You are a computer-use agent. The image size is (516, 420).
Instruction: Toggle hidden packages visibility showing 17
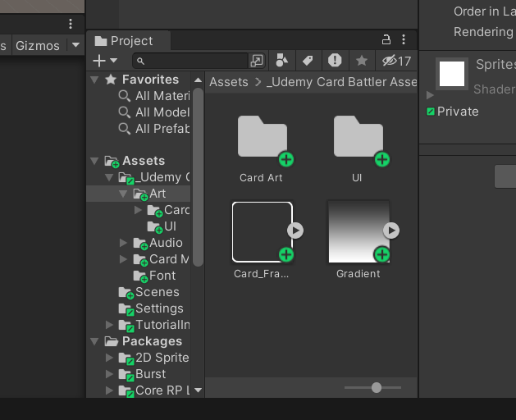[396, 61]
